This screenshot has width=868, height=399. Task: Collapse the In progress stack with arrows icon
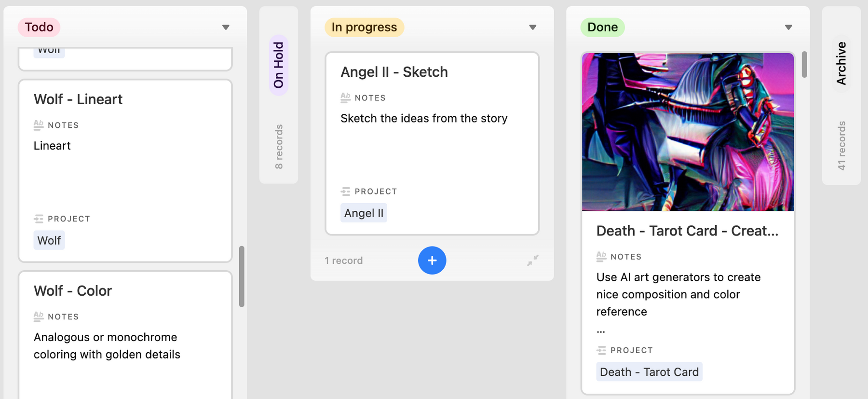[x=533, y=261]
